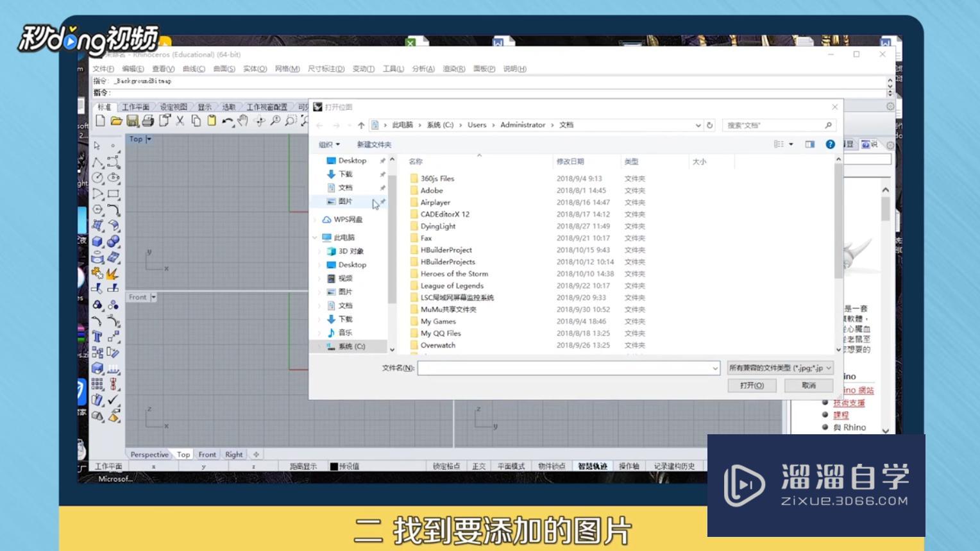Image resolution: width=980 pixels, height=551 pixels.
Task: Select the Ellipse tool in left sidebar
Action: (x=114, y=178)
